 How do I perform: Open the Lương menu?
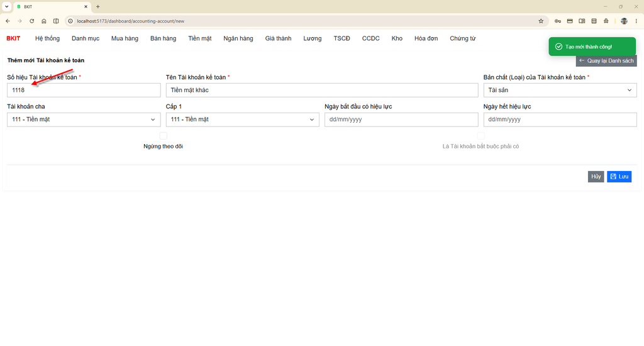pyautogui.click(x=313, y=38)
